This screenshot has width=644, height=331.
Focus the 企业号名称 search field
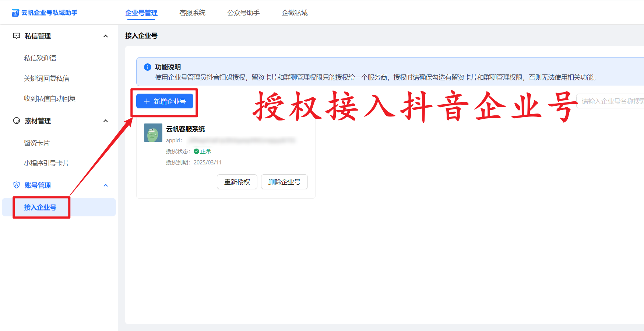point(610,101)
